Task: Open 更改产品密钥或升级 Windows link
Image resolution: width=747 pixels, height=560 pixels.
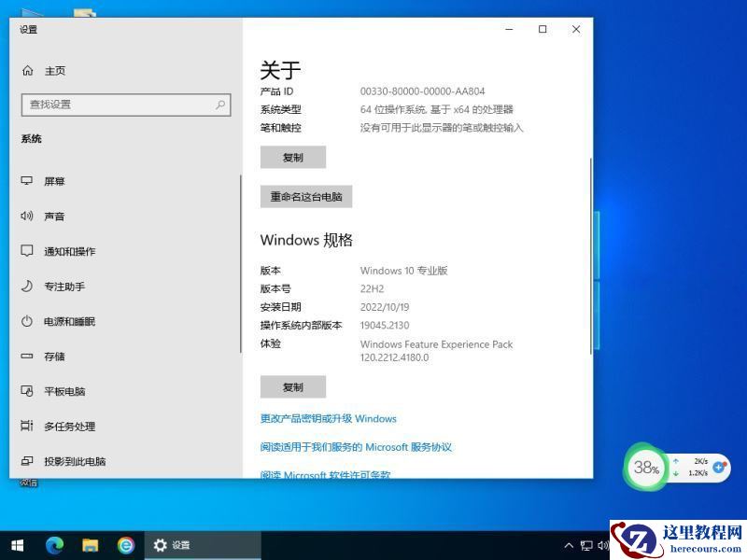Action: coord(330,419)
